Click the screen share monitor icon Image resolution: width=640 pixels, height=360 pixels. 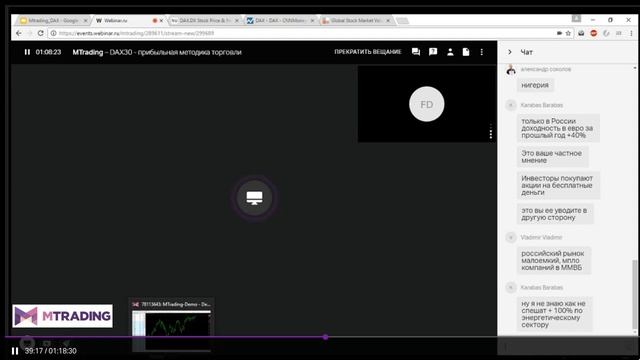[x=254, y=198]
